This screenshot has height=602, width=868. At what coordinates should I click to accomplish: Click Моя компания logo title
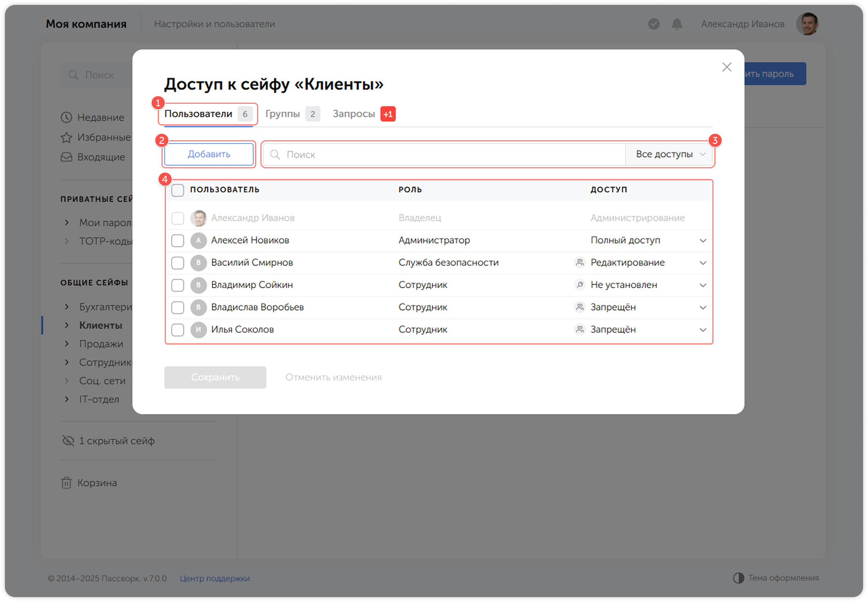tap(86, 24)
